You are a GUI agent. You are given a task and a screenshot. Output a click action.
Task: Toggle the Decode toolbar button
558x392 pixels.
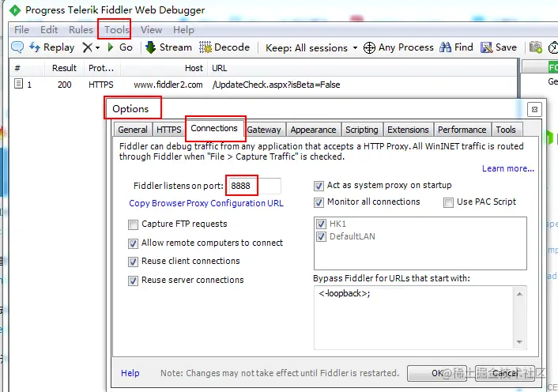tap(224, 47)
